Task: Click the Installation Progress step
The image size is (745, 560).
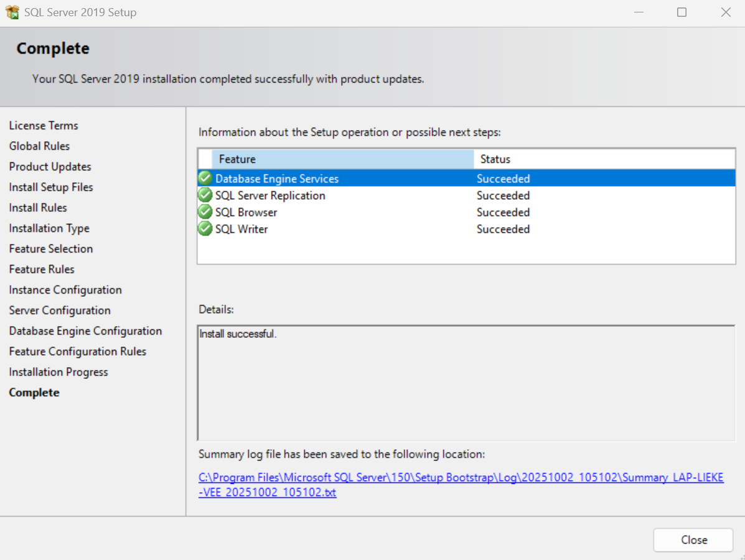Action: 59,372
